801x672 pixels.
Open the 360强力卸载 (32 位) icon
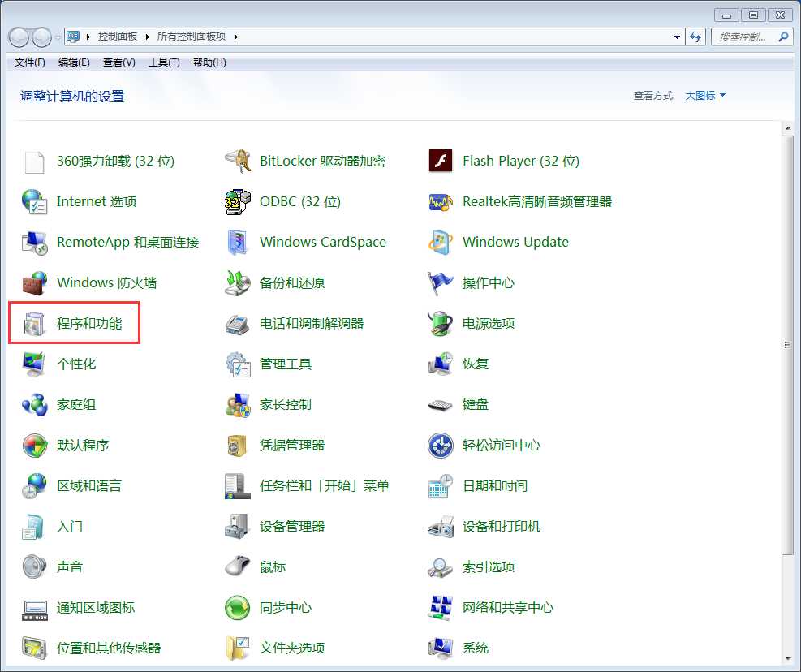pyautogui.click(x=34, y=162)
